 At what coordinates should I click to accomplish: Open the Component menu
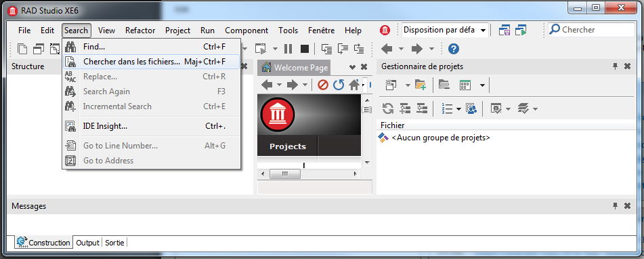click(x=246, y=31)
